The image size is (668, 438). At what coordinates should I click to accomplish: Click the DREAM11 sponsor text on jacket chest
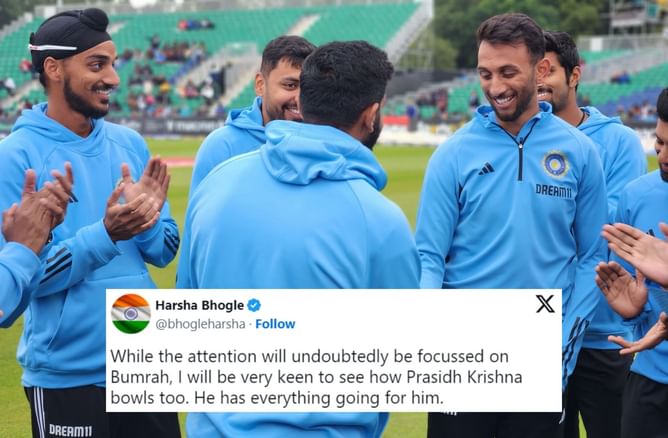click(x=553, y=190)
